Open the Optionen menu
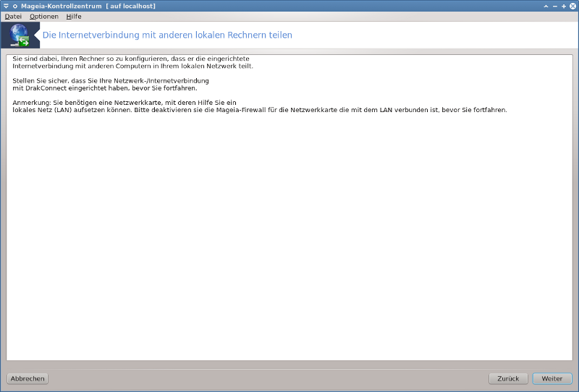579x392 pixels. point(44,17)
